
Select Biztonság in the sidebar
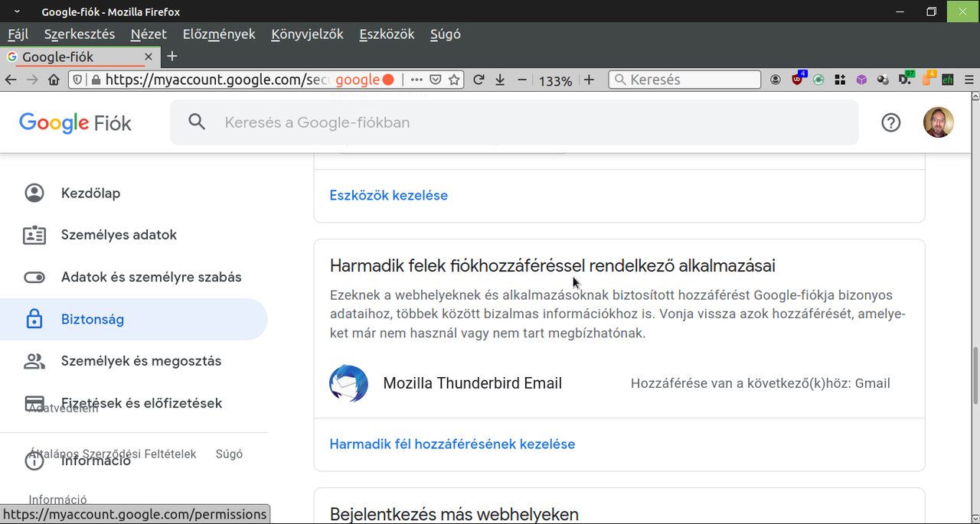134,319
